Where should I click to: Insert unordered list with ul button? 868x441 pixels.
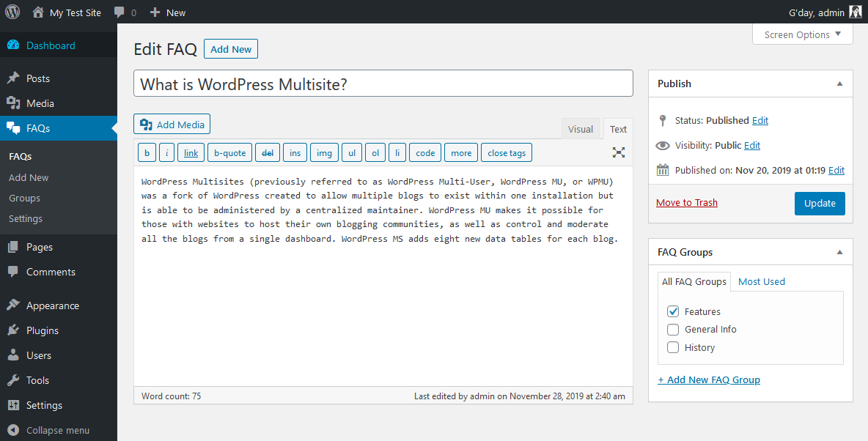pyautogui.click(x=351, y=152)
